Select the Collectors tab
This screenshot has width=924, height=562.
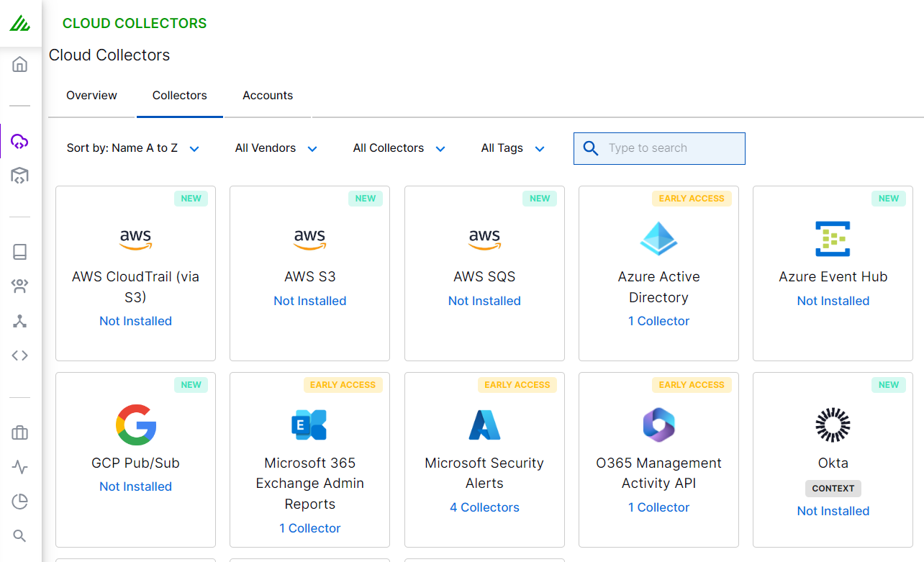point(180,96)
